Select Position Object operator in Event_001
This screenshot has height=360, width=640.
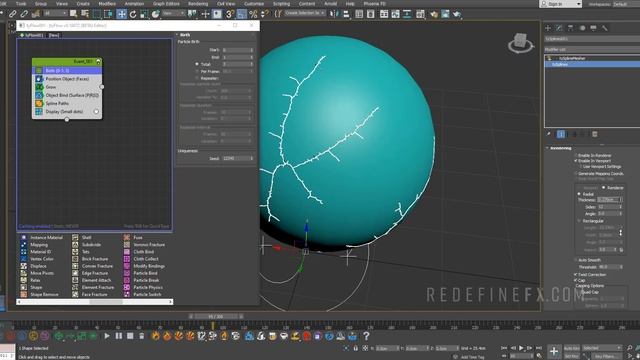pos(67,79)
